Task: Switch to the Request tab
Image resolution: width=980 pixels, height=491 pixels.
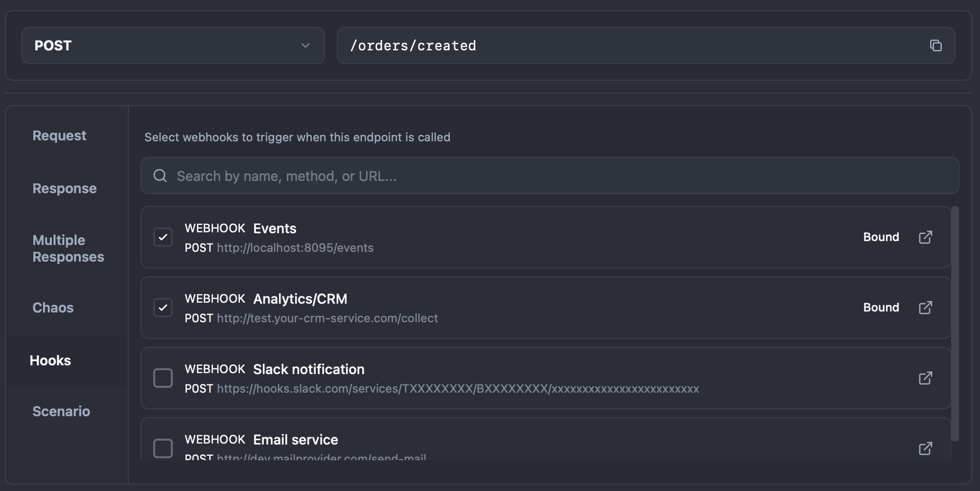Action: pos(59,135)
